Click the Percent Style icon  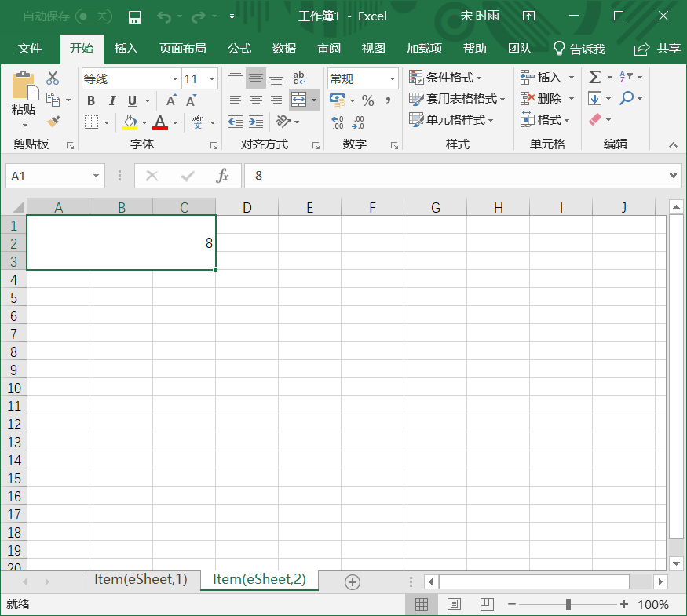(367, 100)
